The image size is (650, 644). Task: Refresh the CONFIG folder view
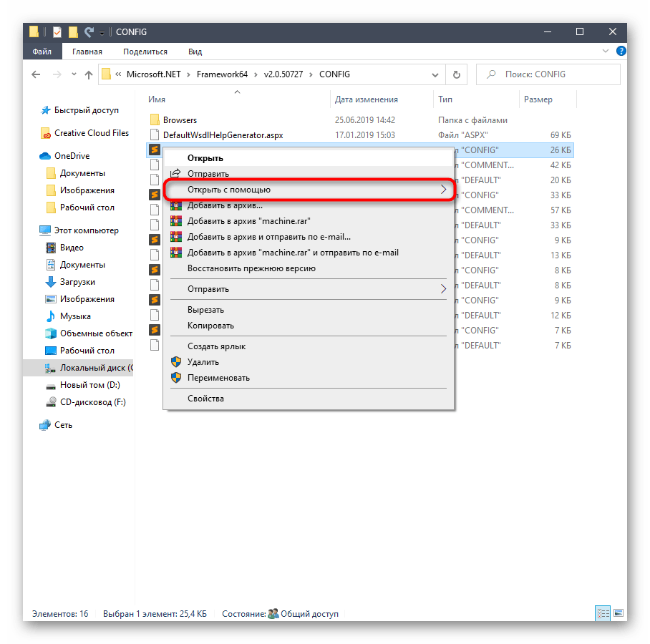pyautogui.click(x=456, y=74)
